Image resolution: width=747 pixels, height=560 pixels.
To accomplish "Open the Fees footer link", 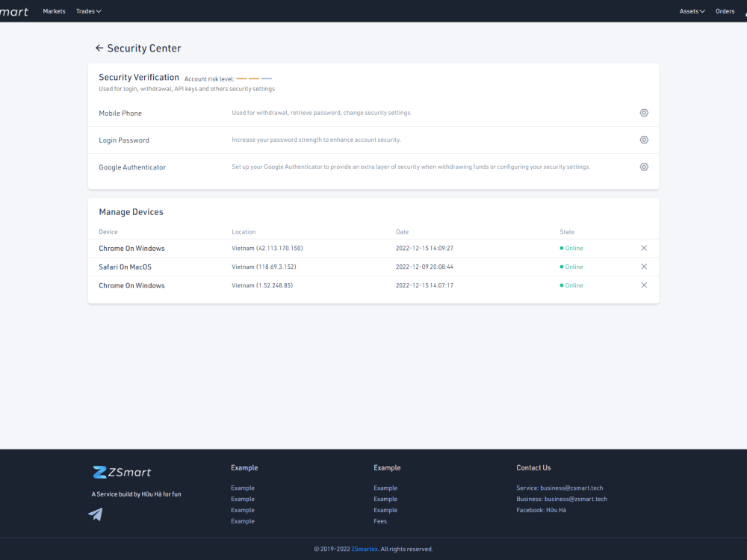I will (380, 521).
